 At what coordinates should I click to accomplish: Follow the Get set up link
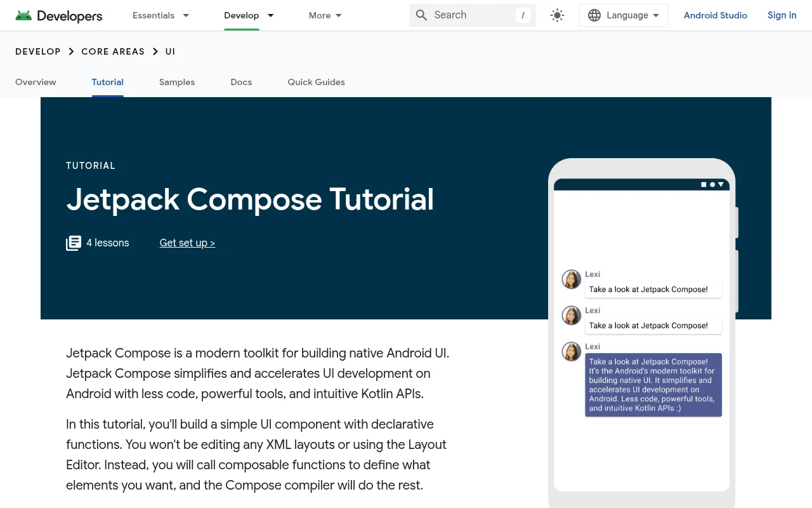tap(187, 243)
